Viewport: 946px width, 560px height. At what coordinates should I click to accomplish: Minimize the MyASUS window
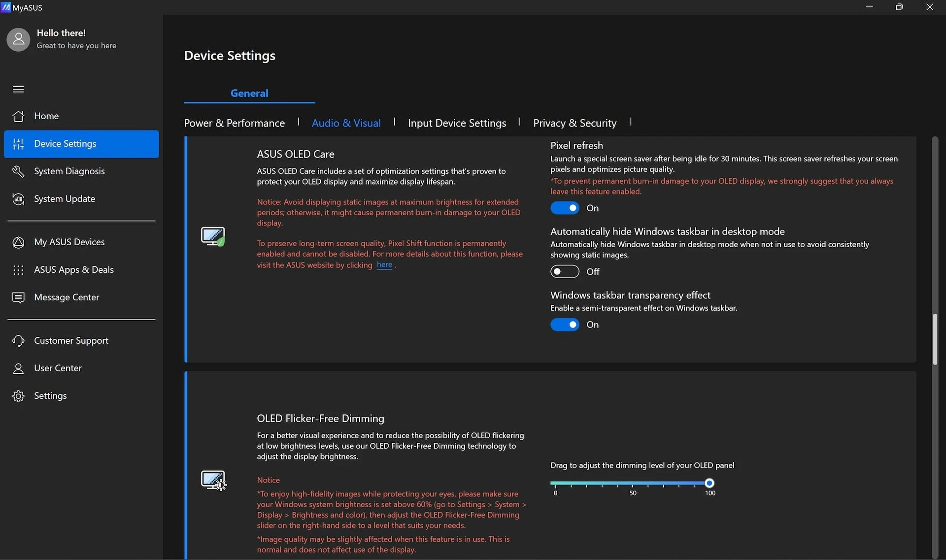[870, 7]
